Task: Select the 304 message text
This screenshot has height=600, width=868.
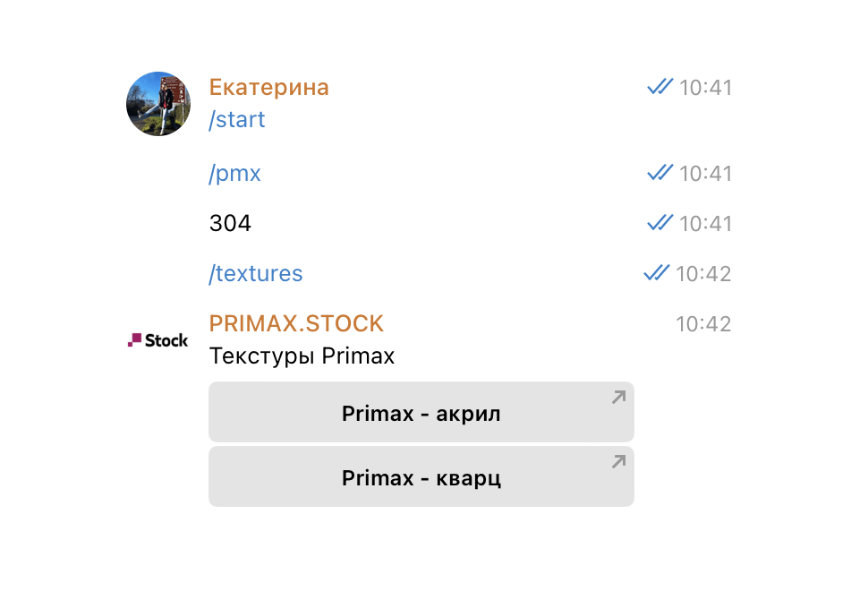Action: 230,223
